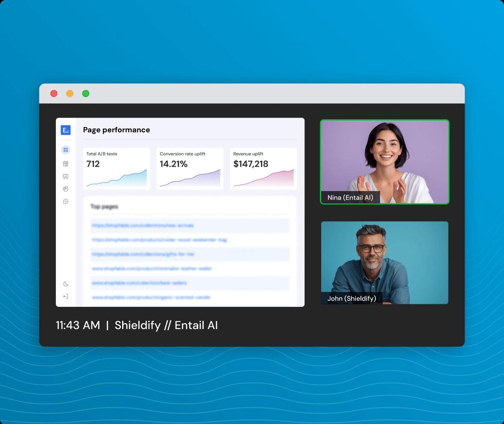The width and height of the screenshot is (504, 424).
Task: Select John's video tile
Action: point(384,262)
